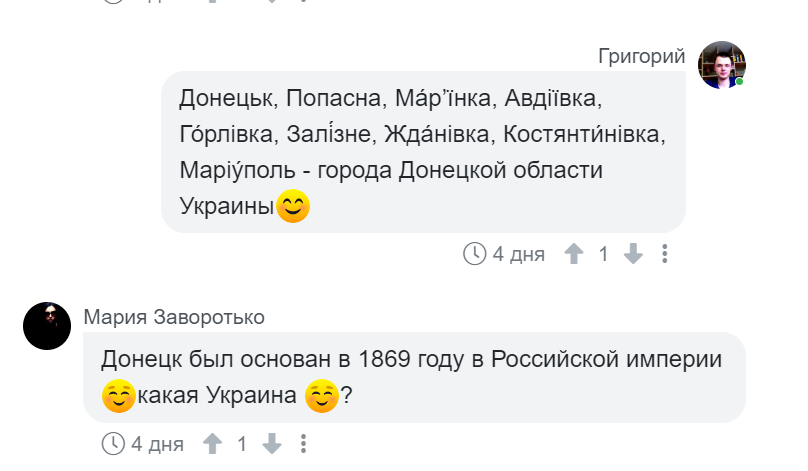
Task: Downvote Григорий's comment
Action: pos(633,254)
